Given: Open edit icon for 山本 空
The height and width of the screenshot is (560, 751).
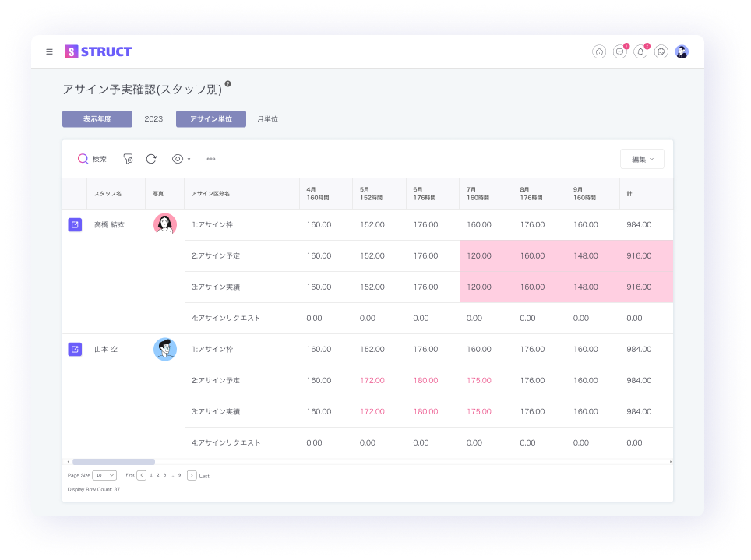Looking at the screenshot, I should click(75, 349).
